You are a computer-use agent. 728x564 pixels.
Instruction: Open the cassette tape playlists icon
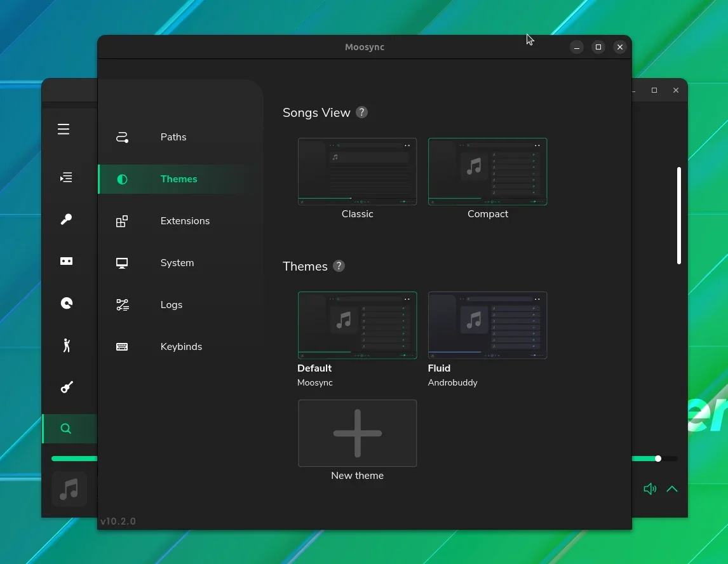coord(67,261)
